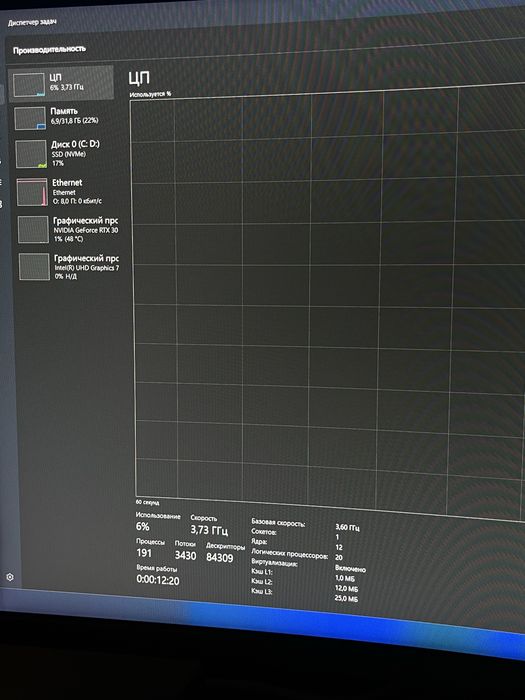Open the NVIDIA GeForce RTX graphics item
Screen dimensions: 525x700
pyautogui.click(x=68, y=229)
